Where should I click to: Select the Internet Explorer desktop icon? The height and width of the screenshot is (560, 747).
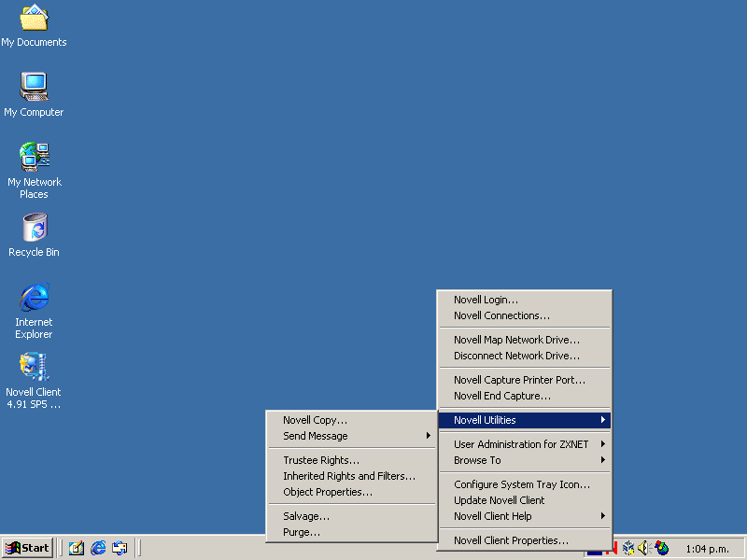pos(34,311)
